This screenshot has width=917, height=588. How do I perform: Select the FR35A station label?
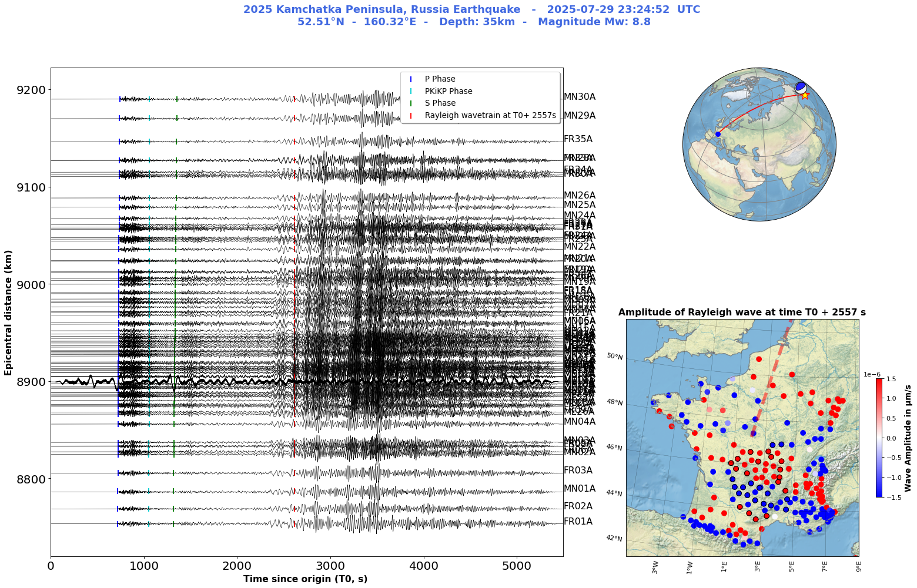point(578,139)
